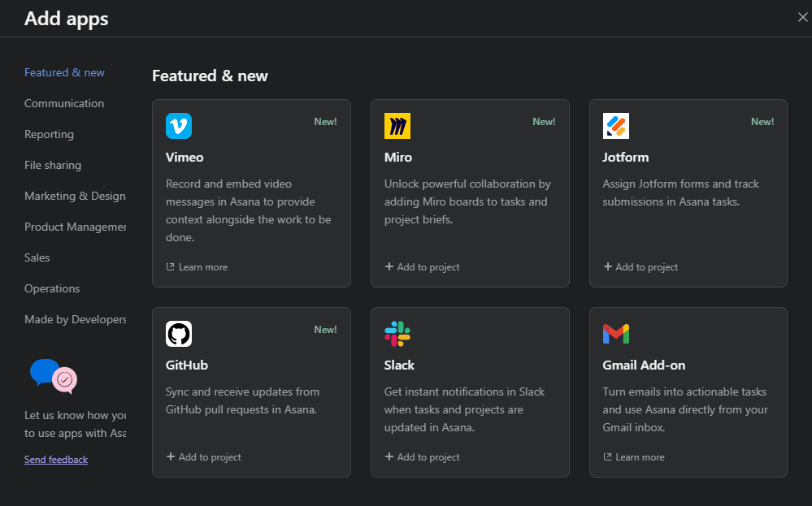
Task: Click Learn more on Gmail Add-on card
Action: [634, 456]
